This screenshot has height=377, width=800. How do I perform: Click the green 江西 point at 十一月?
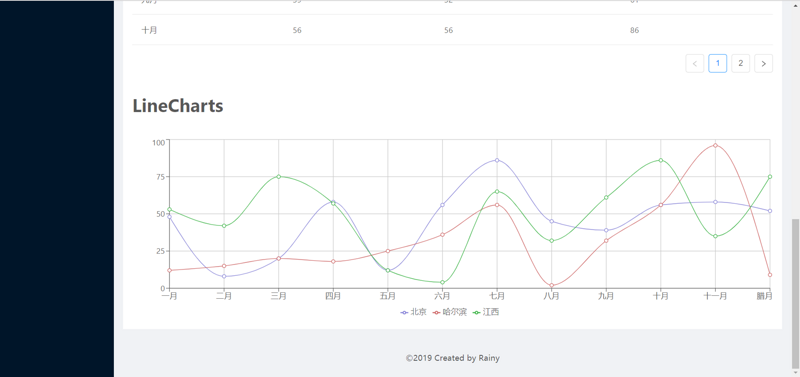[x=715, y=236]
